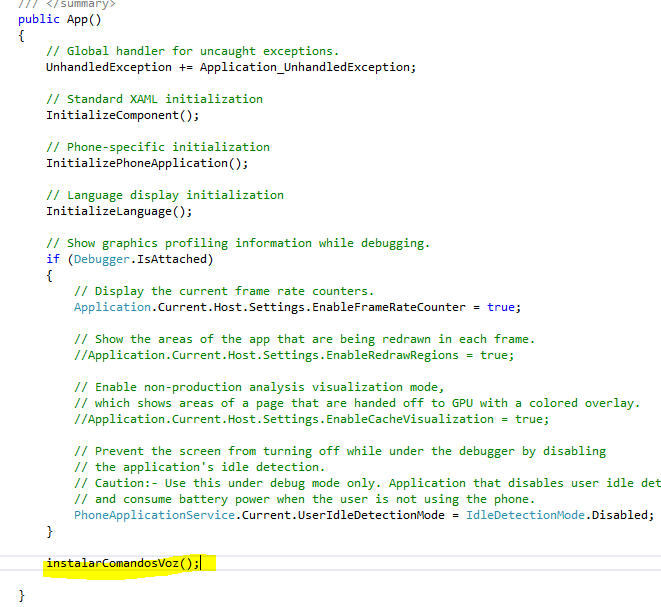
Task: Click the 'Enable non-production analysis visualization mode' comment
Action: click(259, 388)
